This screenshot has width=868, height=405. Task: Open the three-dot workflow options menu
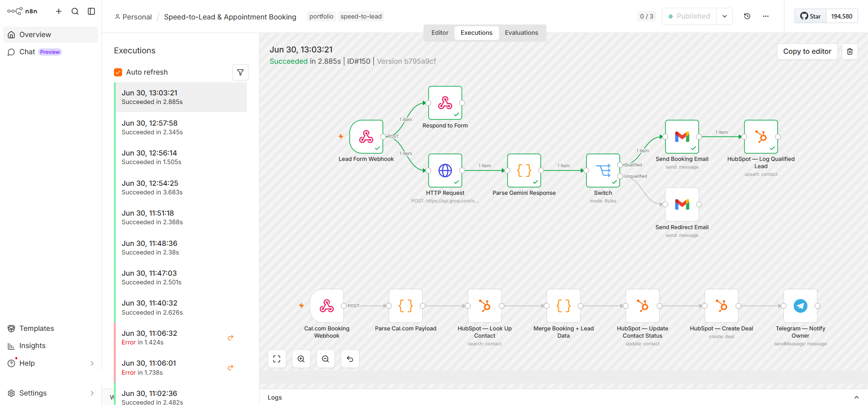pyautogui.click(x=766, y=16)
